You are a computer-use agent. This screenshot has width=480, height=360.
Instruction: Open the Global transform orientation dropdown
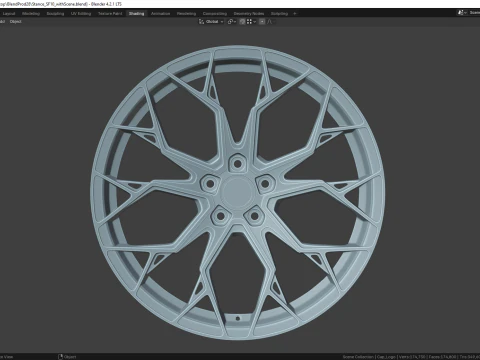(x=211, y=22)
